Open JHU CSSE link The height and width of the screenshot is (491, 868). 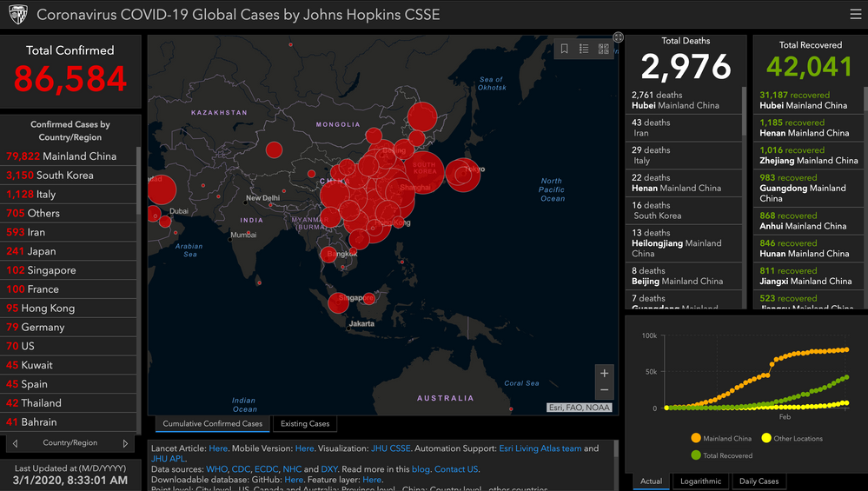[391, 448]
